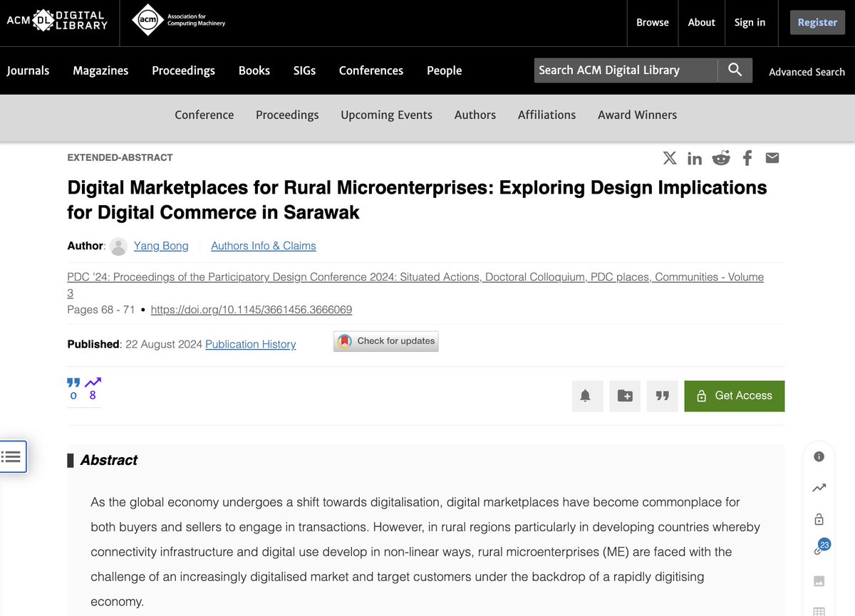Open the About menu
The height and width of the screenshot is (616, 855).
(x=701, y=22)
